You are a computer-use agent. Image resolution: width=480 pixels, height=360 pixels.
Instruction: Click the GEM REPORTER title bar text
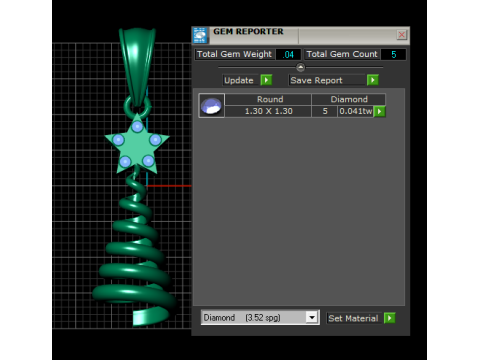point(248,32)
